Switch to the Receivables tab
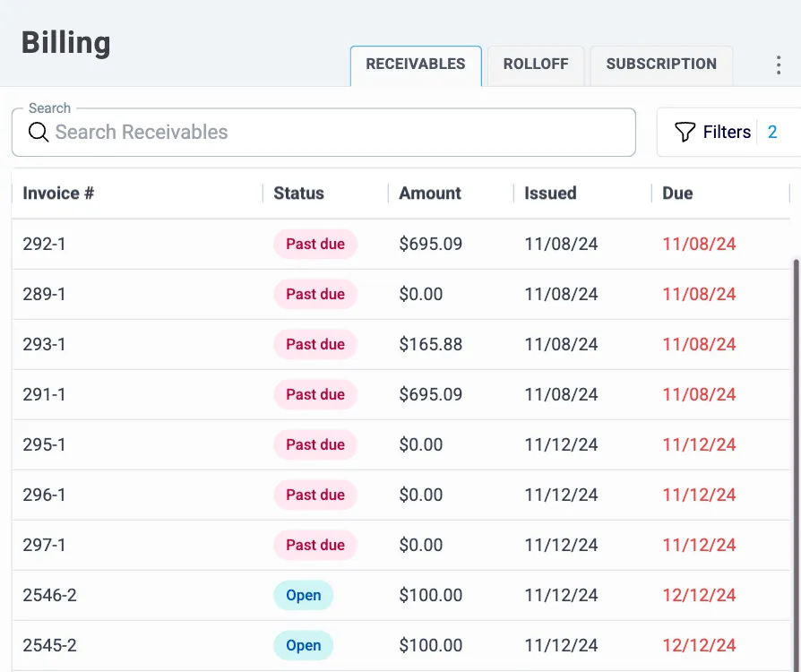The width and height of the screenshot is (801, 672). tap(416, 65)
